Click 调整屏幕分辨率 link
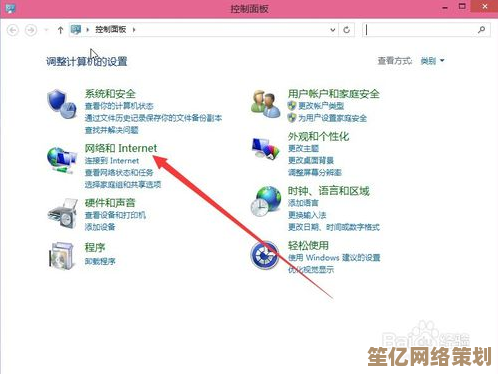This screenshot has width=498, height=375. 315,173
